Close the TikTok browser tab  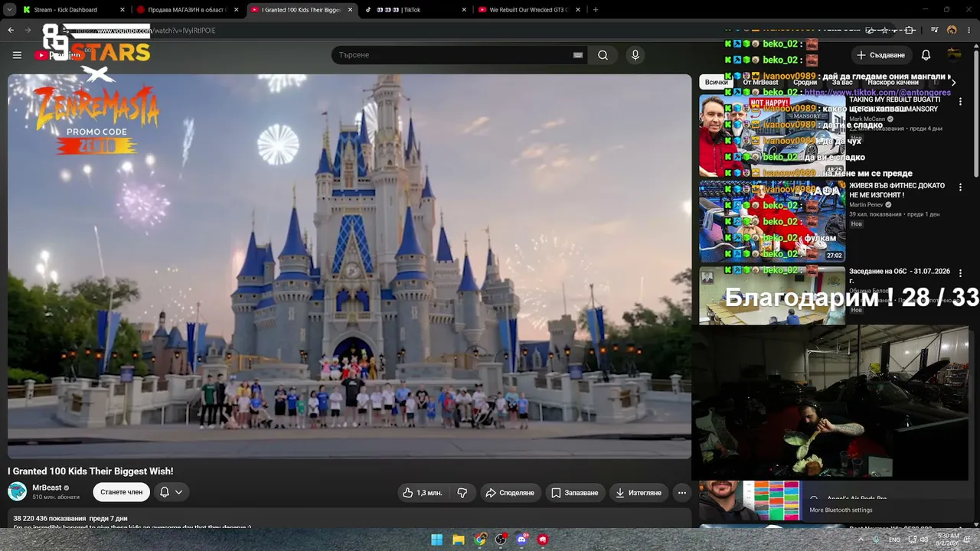(x=464, y=10)
